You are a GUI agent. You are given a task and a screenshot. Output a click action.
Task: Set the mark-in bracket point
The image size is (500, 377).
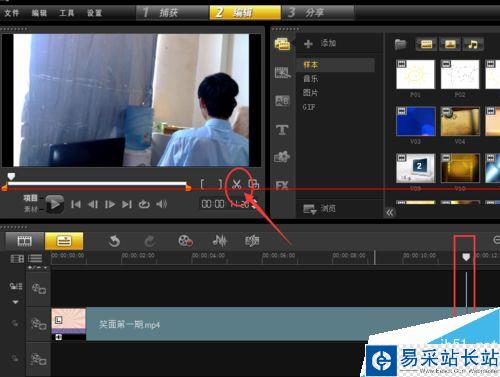(x=202, y=184)
